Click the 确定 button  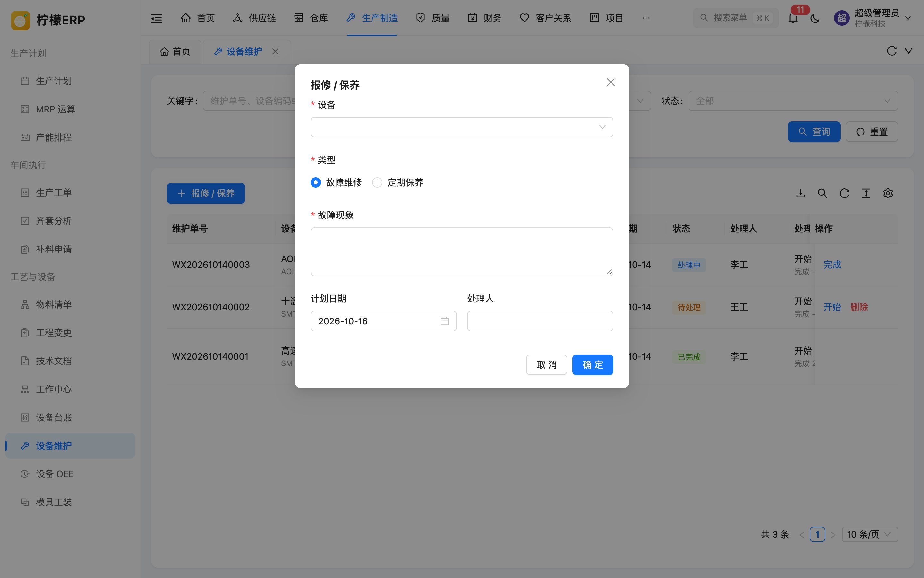(x=593, y=365)
